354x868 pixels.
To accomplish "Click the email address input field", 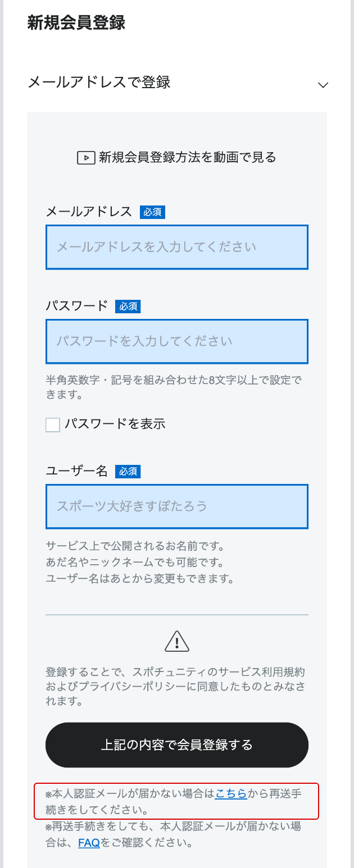I will [177, 247].
